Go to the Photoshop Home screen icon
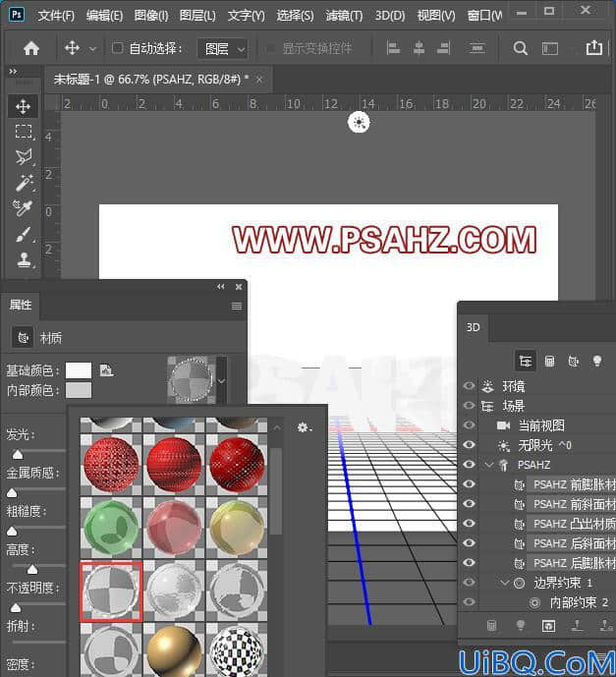This screenshot has height=677, width=616. [31, 48]
